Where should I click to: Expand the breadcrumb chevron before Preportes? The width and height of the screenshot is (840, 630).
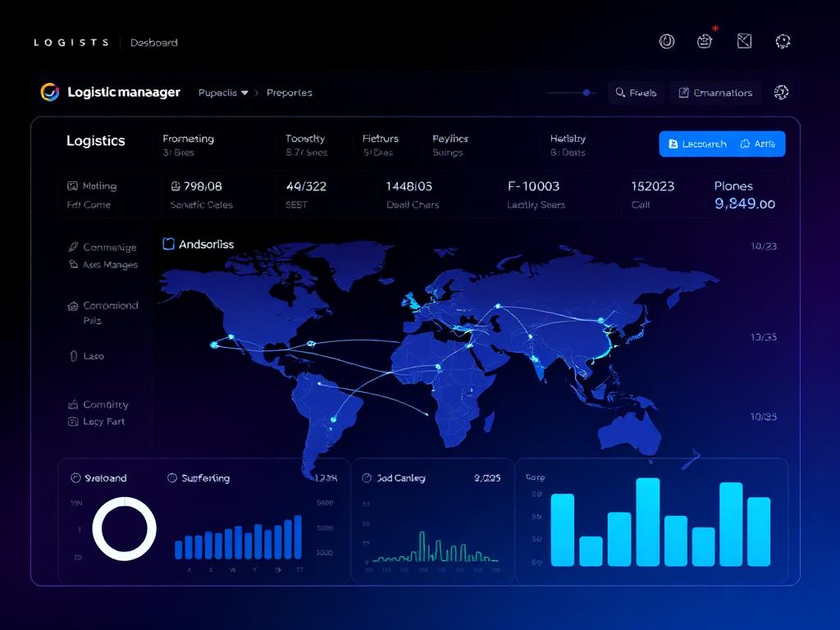pyautogui.click(x=257, y=93)
